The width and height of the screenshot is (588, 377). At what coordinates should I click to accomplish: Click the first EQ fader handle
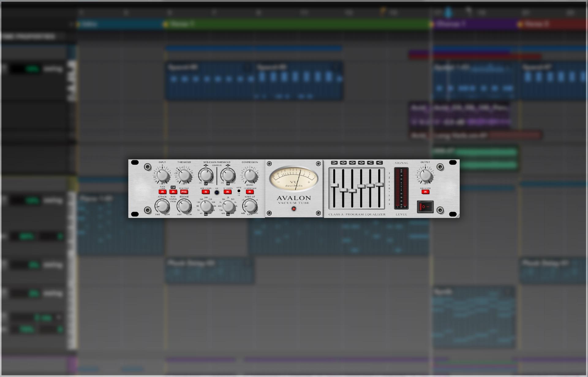click(x=334, y=185)
